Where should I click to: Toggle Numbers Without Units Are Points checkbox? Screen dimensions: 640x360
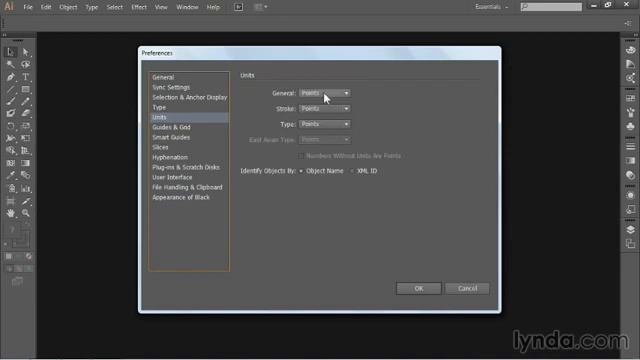(x=301, y=156)
